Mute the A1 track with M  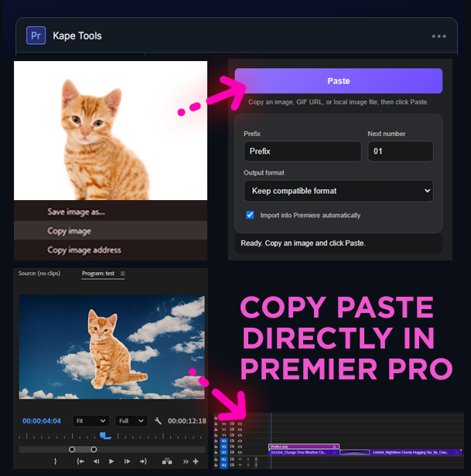click(240, 459)
